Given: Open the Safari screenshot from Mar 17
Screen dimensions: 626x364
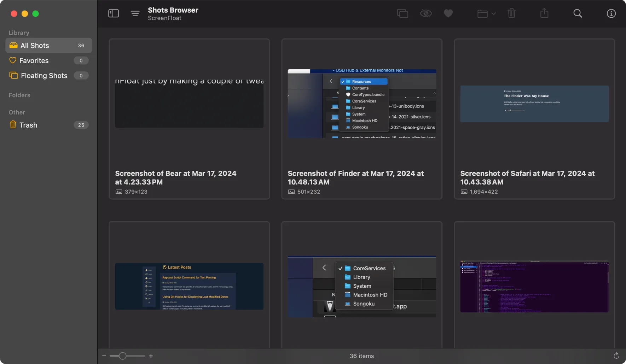Looking at the screenshot, I should point(534,104).
